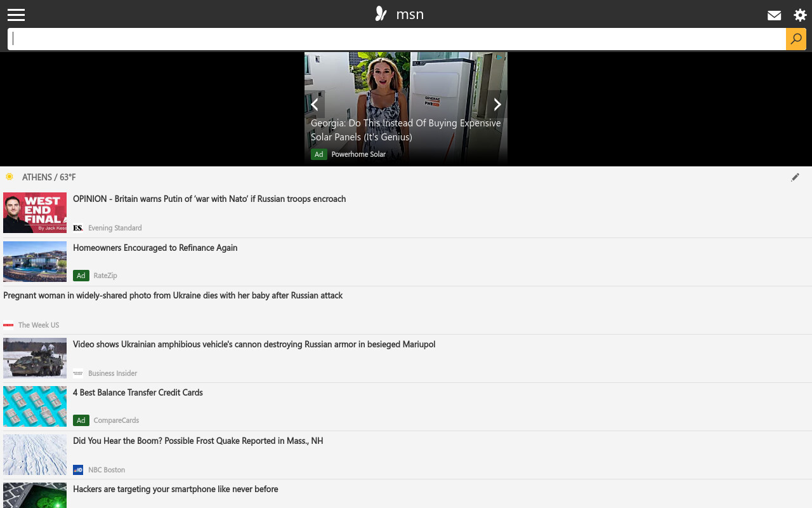
Task: Open Hackers are targeting your smartphone article
Action: (x=176, y=489)
